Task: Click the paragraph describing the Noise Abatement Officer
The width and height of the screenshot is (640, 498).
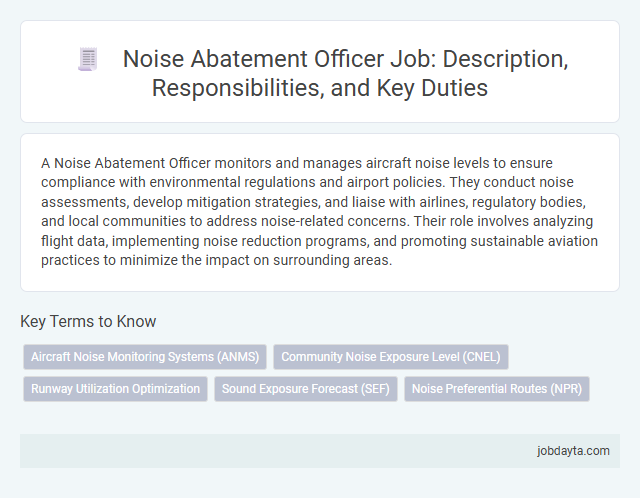Action: click(x=320, y=211)
